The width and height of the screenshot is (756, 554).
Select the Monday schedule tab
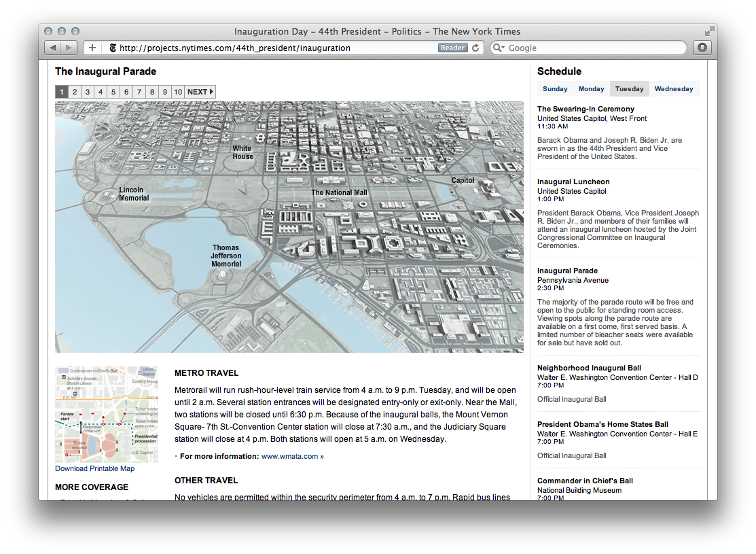pyautogui.click(x=591, y=89)
